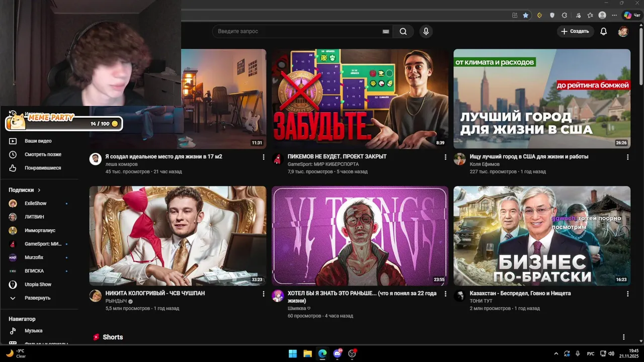644x362 pixels.
Task: Open File Explorer from the taskbar
Action: pos(307,353)
